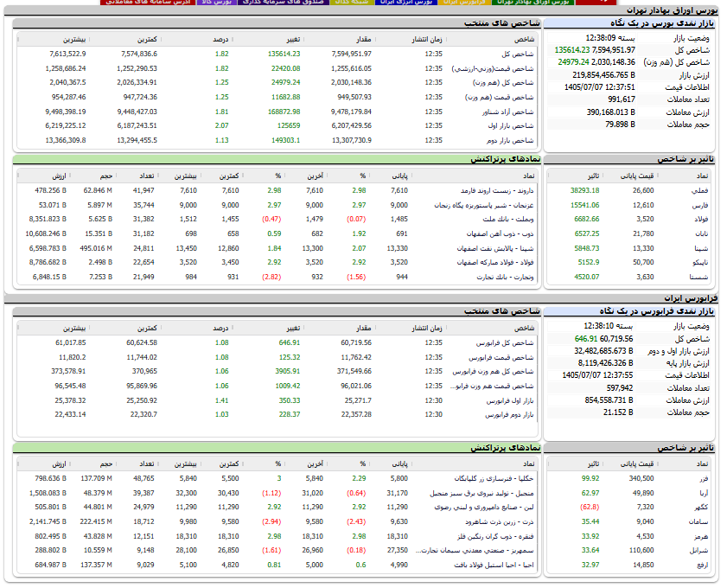Open 'داروند - زیست اروند فارمد' row
Screen dimensions: 727x588
[x=279, y=190]
